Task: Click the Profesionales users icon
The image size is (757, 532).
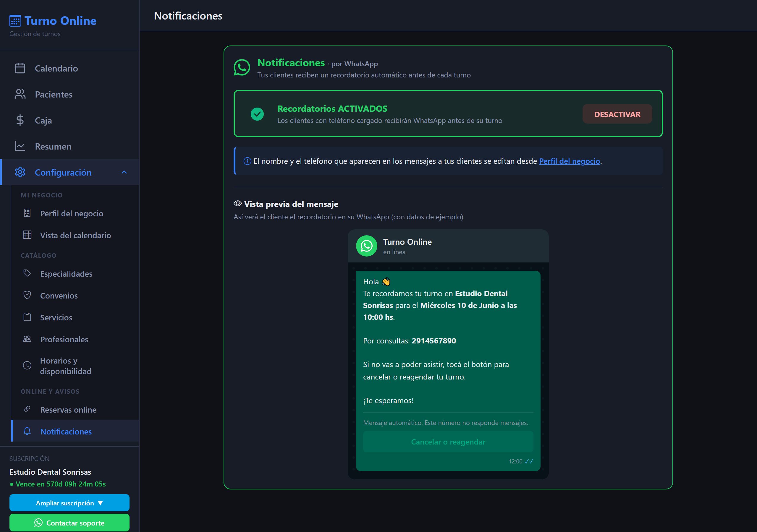Action: [x=28, y=339]
